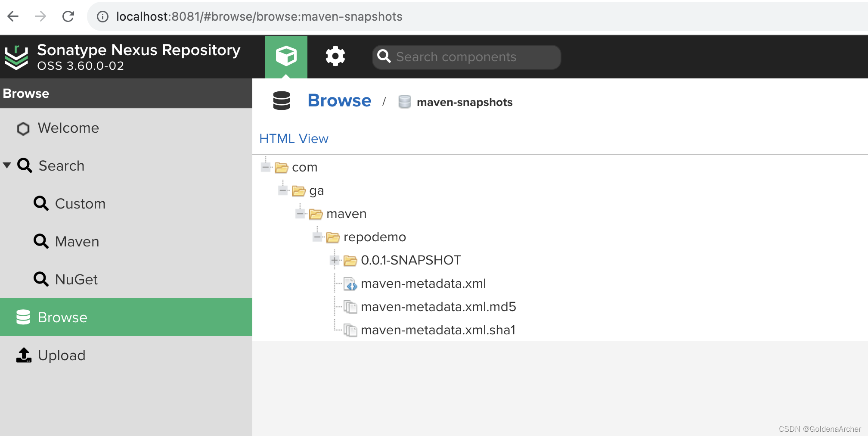Image resolution: width=868 pixels, height=436 pixels.
Task: Open the Upload sidebar item
Action: [126, 355]
